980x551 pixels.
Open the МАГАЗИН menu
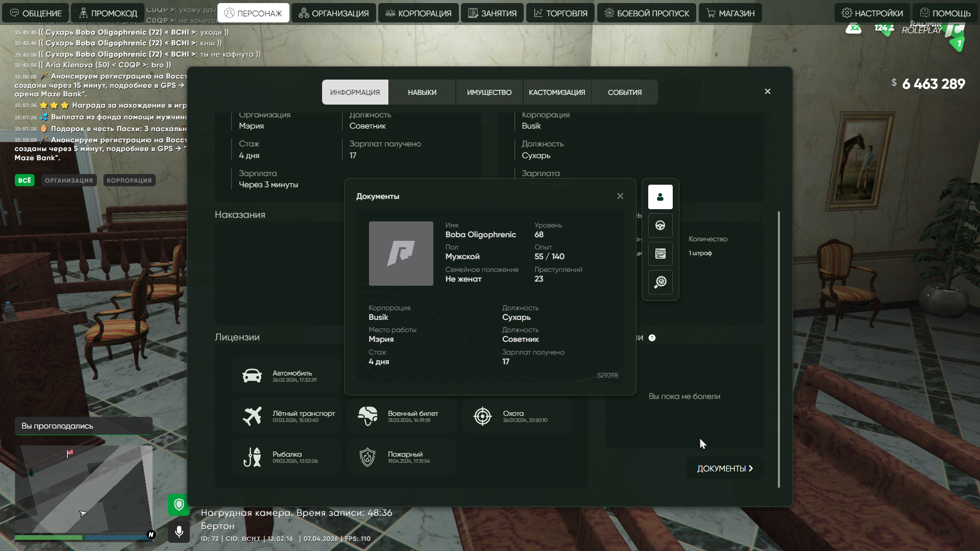(x=730, y=13)
